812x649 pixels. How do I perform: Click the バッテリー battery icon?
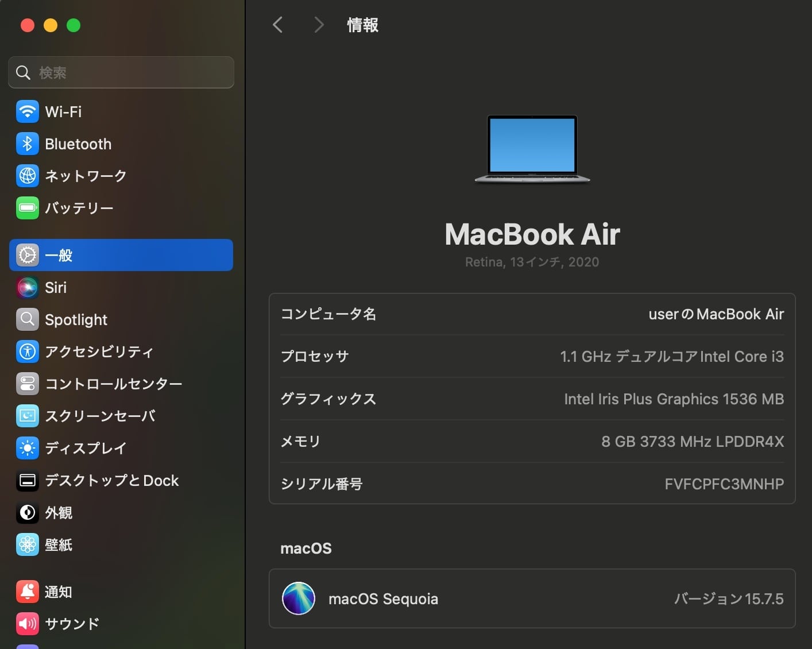[28, 208]
